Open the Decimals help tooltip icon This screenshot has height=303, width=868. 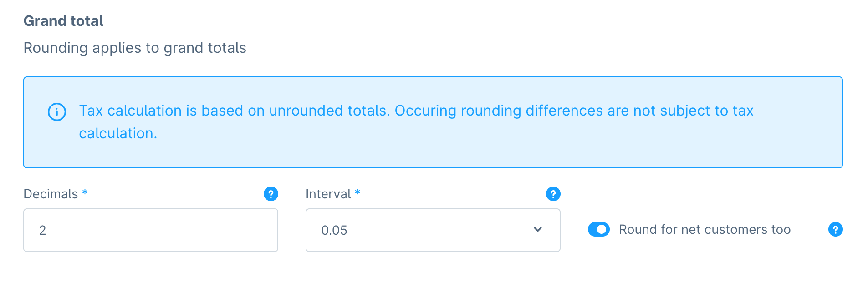(x=271, y=194)
